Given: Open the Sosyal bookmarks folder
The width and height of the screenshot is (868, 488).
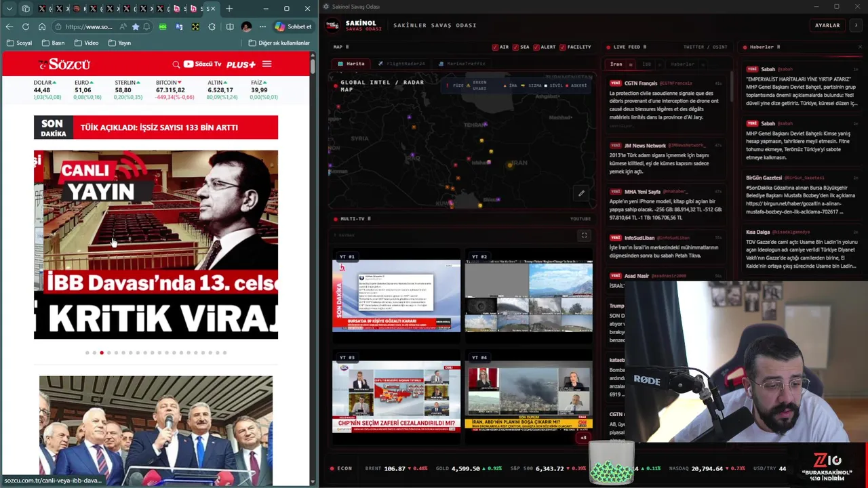Looking at the screenshot, I should (19, 43).
